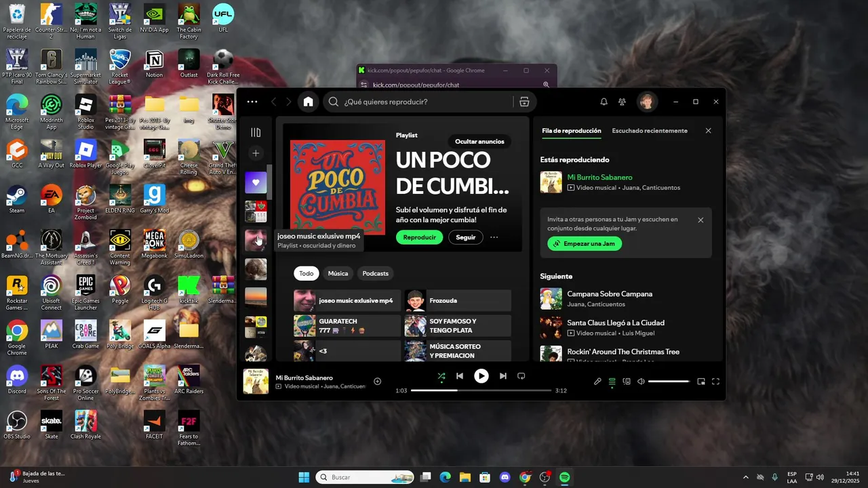Open Juana artist link in player bar

331,386
